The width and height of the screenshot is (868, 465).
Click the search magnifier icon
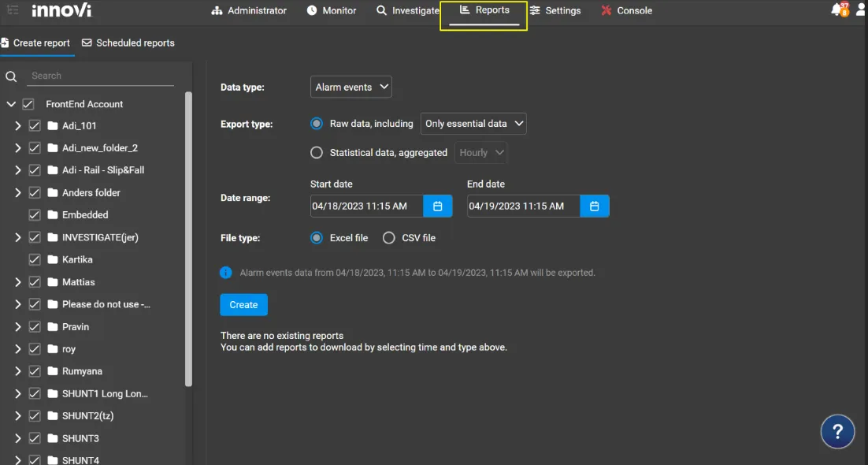click(x=11, y=76)
